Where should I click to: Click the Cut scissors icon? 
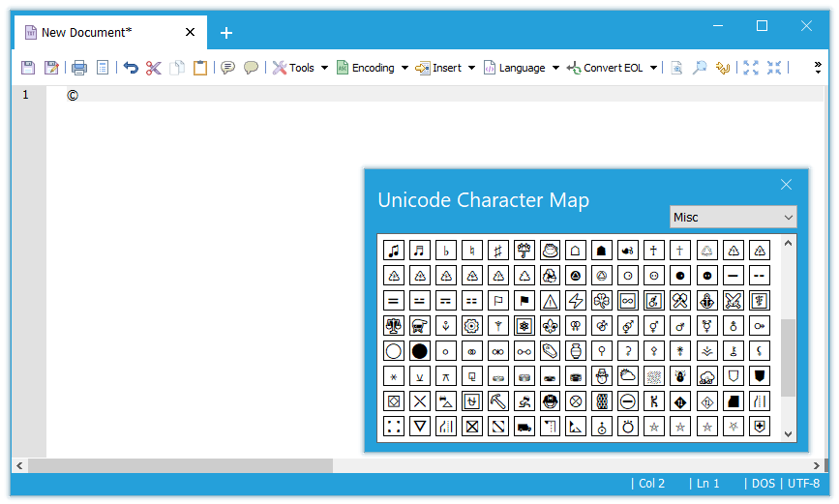154,68
